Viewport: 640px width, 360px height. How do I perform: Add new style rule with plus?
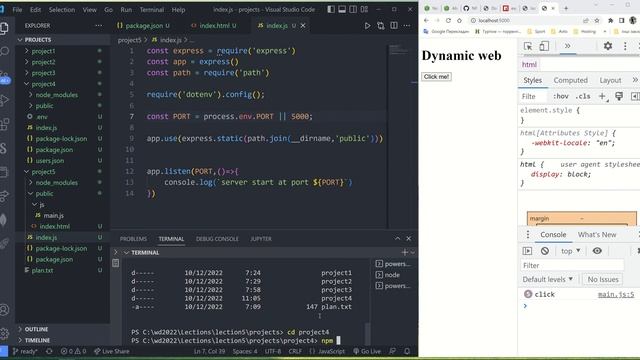[602, 96]
